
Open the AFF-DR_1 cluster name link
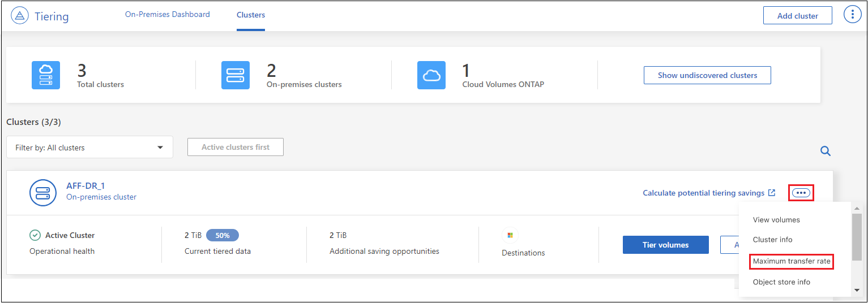tap(85, 186)
